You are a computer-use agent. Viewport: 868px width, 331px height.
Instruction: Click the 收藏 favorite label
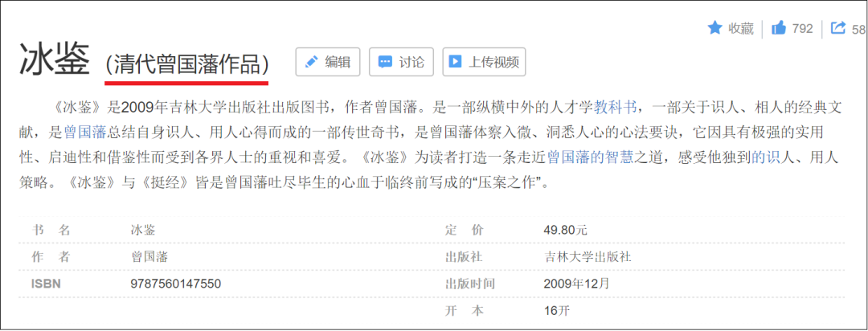(x=741, y=29)
